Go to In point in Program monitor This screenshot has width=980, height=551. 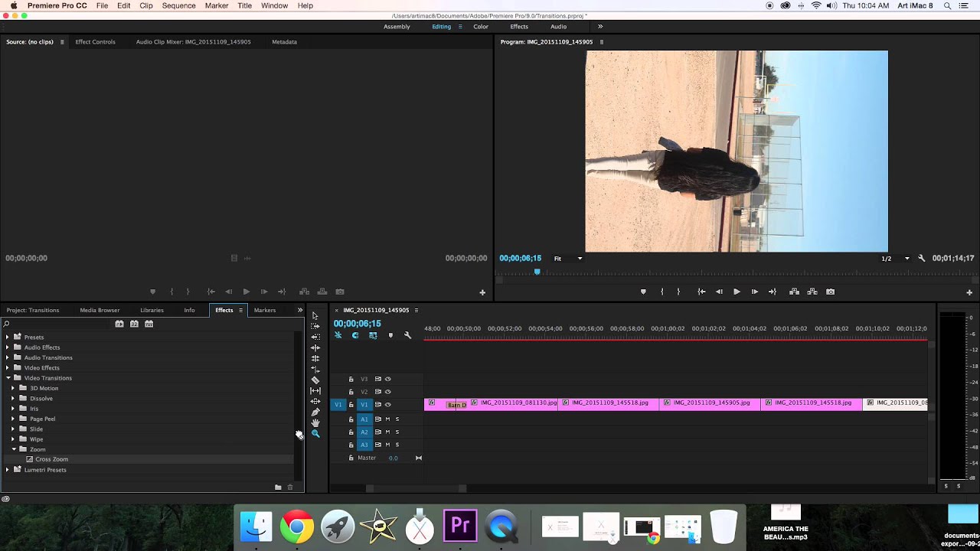pos(701,292)
